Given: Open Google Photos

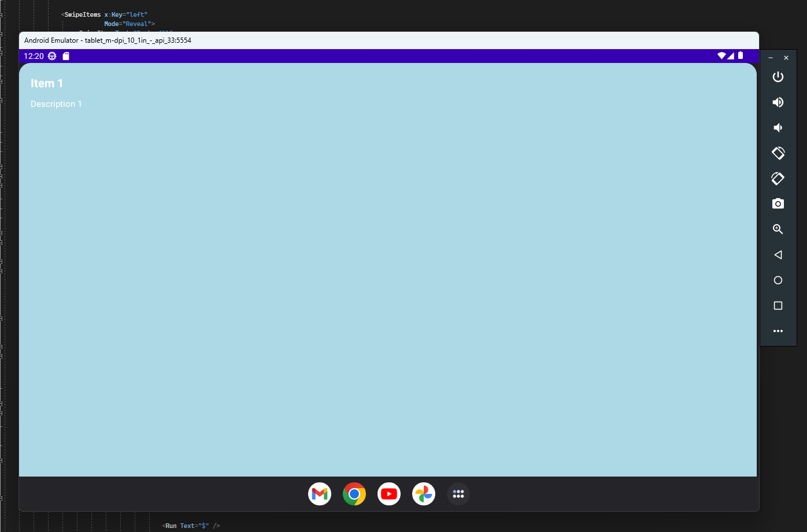Looking at the screenshot, I should tap(424, 494).
